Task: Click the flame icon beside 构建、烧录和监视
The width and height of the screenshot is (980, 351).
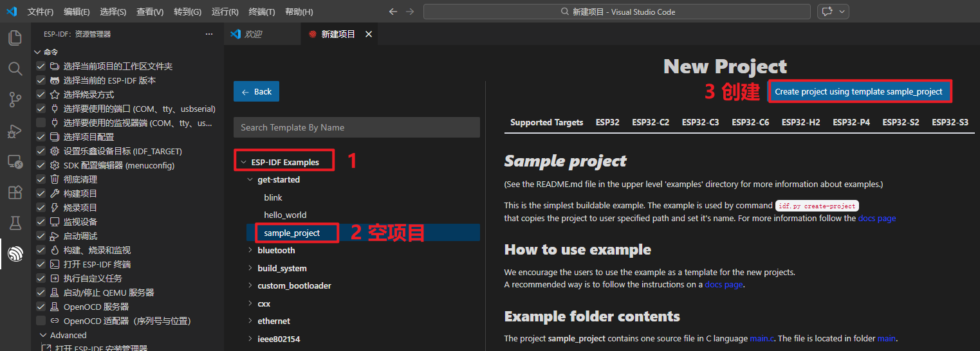Action: click(x=55, y=250)
